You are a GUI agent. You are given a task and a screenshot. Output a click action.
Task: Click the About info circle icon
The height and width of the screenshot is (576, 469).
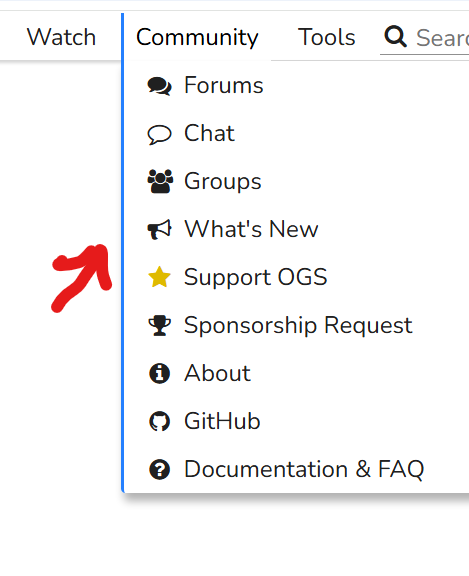click(x=159, y=374)
